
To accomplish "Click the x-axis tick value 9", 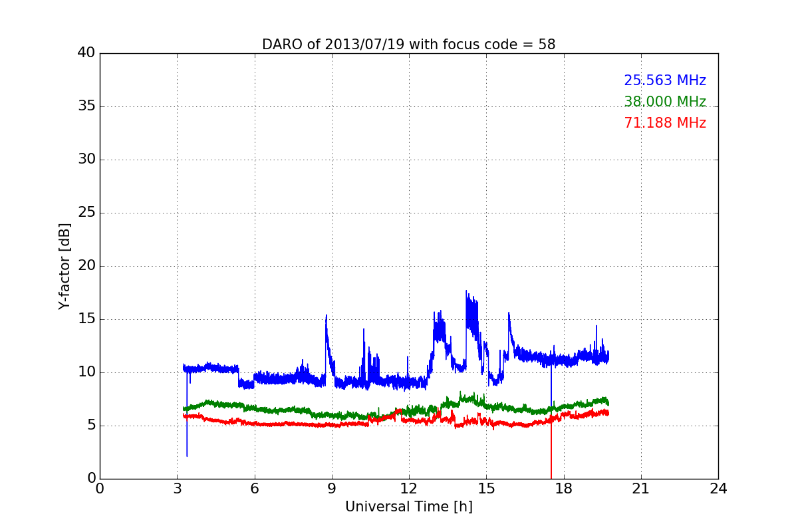I will click(x=331, y=489).
